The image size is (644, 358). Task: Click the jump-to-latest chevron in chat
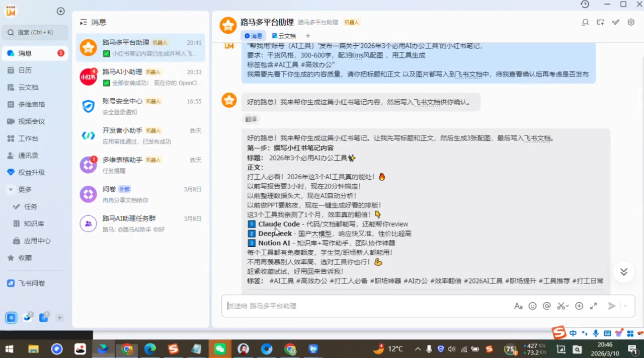[623, 271]
